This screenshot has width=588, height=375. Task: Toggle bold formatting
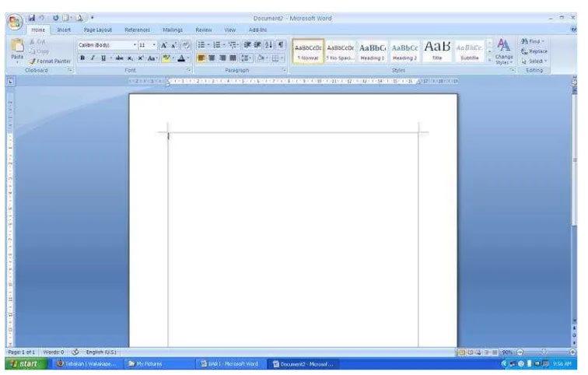click(x=82, y=58)
